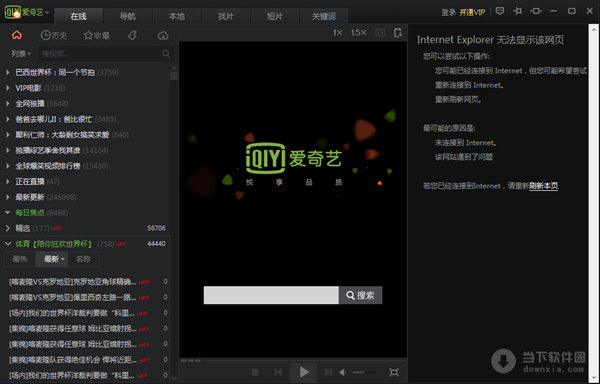Stop playback with the stop button
The image size is (600, 384).
(x=255, y=372)
